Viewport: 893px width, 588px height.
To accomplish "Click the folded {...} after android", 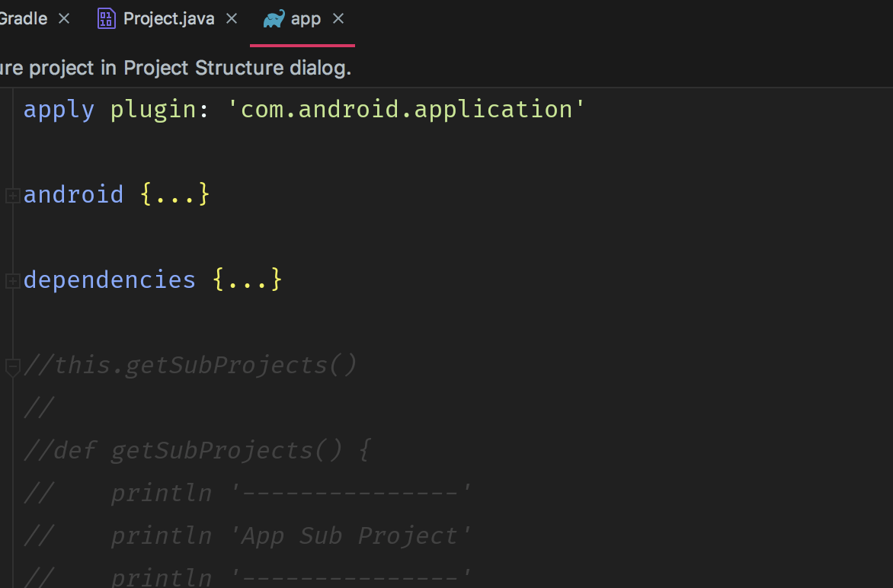I will click(x=174, y=194).
